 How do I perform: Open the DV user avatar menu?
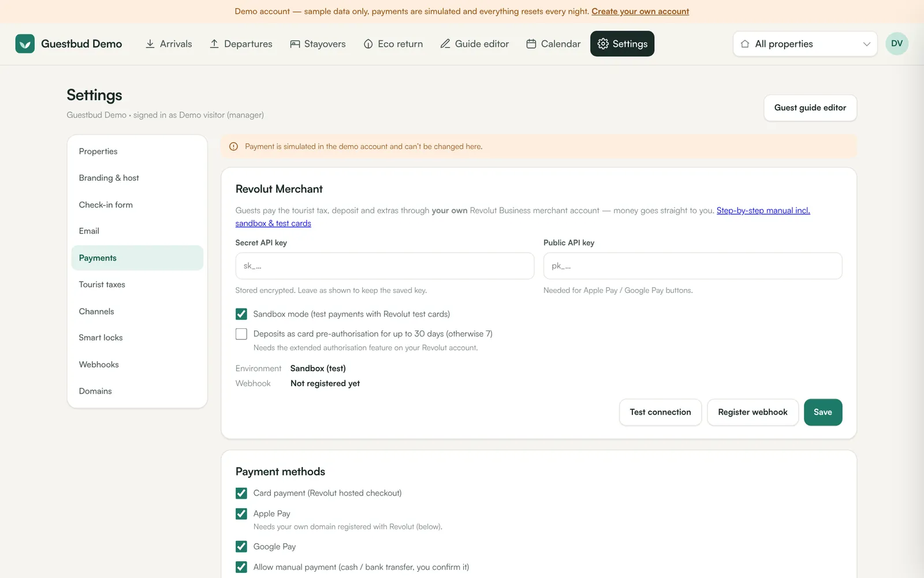point(897,43)
